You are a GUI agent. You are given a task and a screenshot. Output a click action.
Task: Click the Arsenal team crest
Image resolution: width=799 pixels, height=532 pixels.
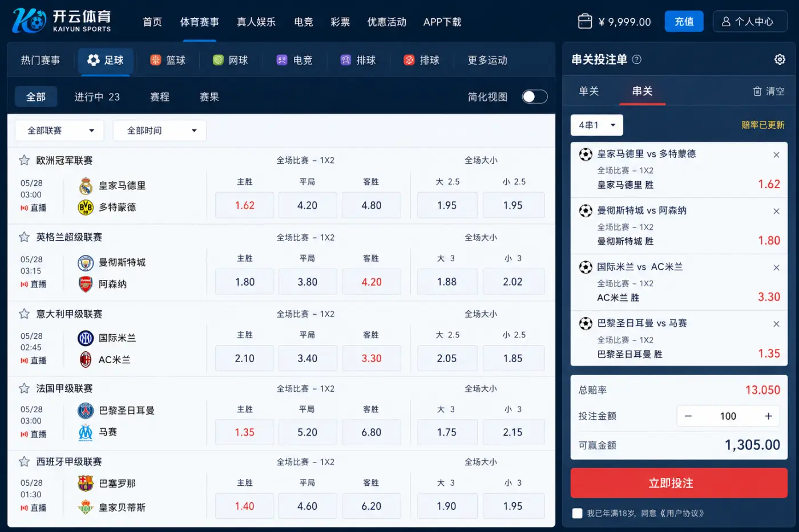(x=86, y=284)
